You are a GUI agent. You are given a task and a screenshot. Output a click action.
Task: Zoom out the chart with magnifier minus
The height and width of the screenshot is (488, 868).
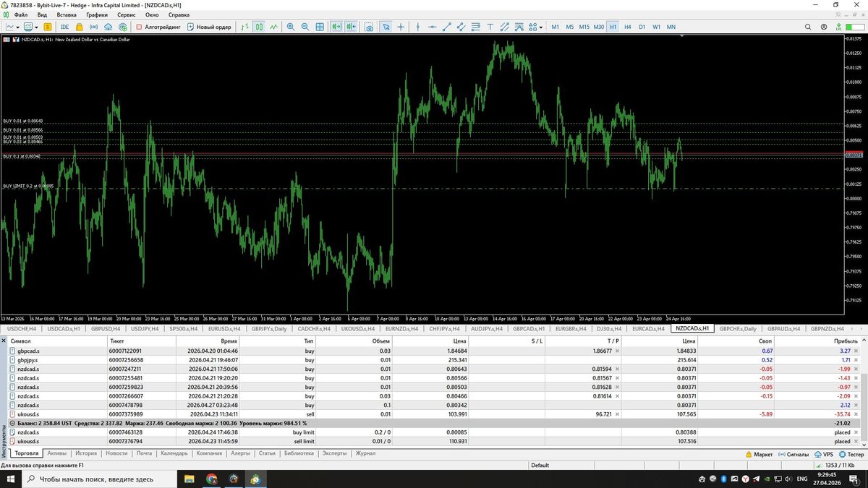coord(305,27)
